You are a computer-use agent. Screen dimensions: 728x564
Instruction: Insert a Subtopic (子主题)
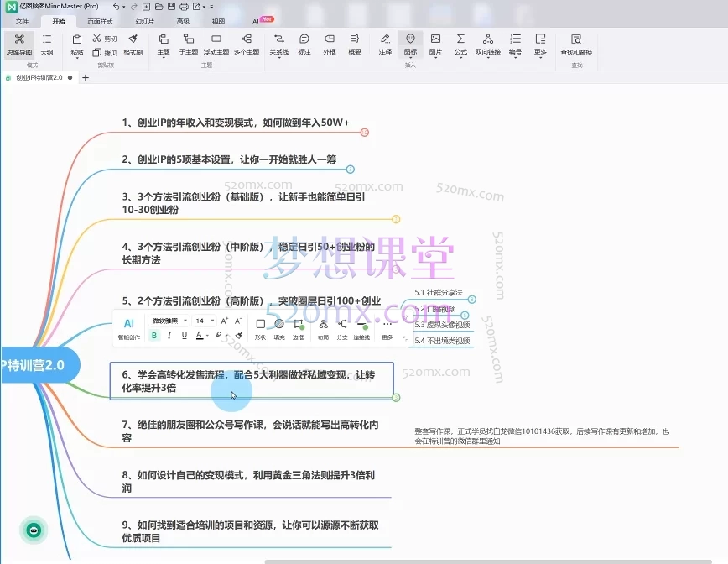tap(189, 44)
